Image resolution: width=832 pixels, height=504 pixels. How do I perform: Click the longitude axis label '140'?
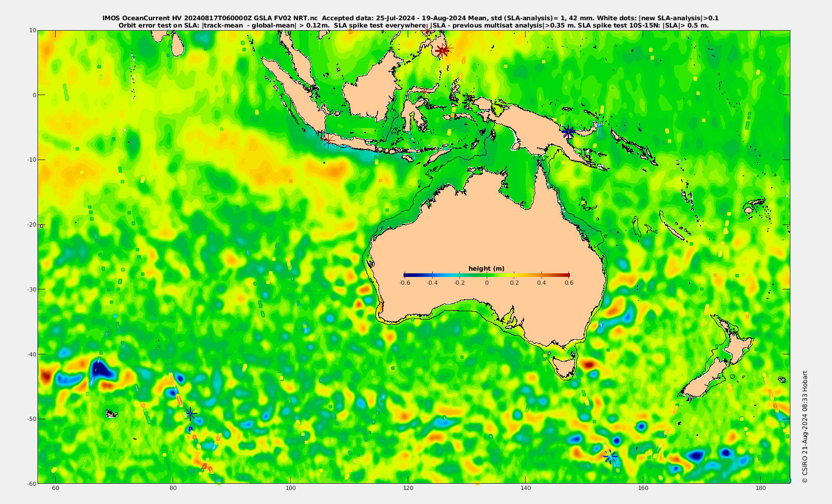[x=526, y=488]
